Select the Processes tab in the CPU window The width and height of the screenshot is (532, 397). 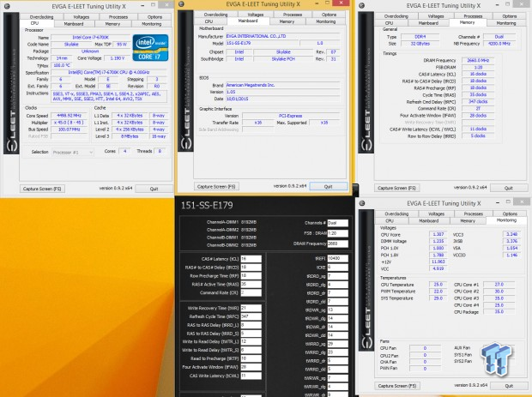[x=118, y=16]
